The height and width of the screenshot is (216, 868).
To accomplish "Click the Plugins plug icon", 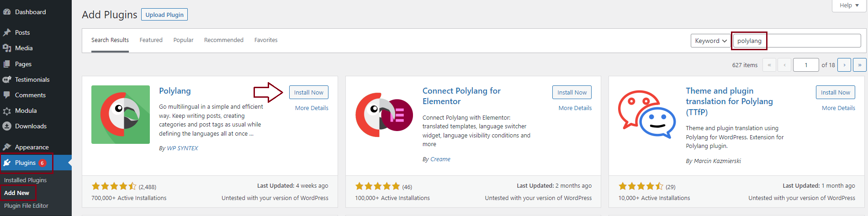I will tap(7, 163).
